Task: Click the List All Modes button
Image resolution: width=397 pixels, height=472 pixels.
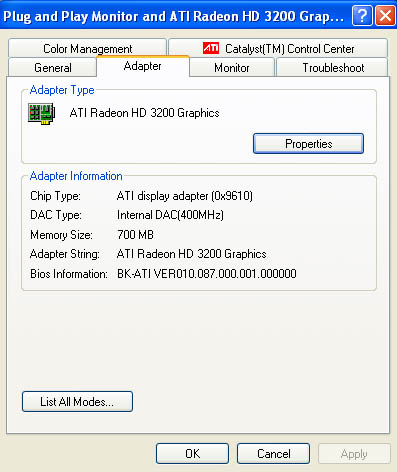Action: click(x=77, y=402)
